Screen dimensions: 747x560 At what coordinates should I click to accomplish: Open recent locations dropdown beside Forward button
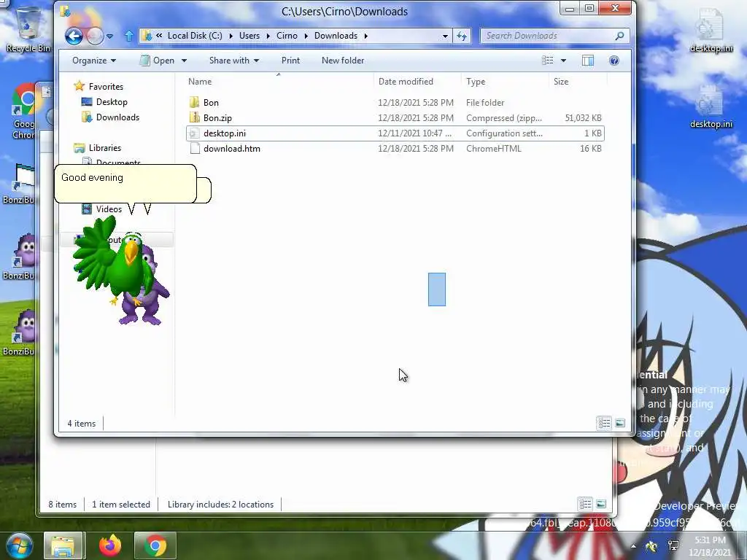pos(109,36)
